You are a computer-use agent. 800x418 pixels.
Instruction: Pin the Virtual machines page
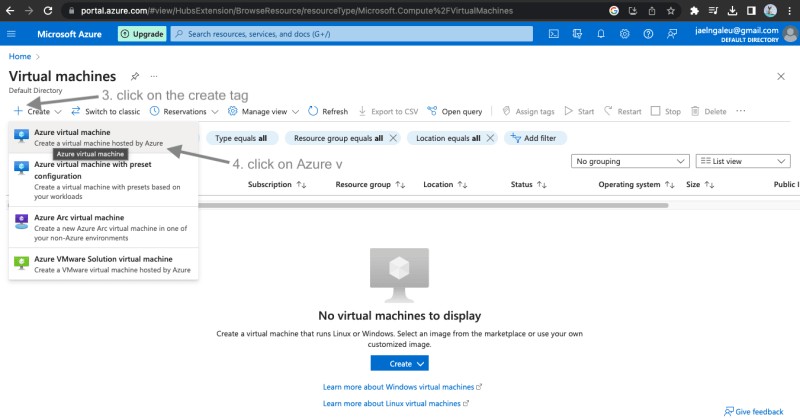pos(135,76)
